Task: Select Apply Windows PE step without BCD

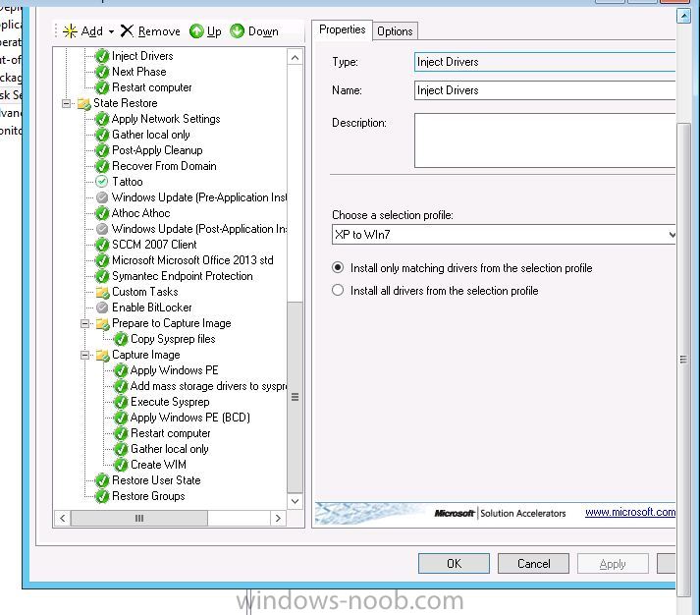Action: pyautogui.click(x=174, y=370)
